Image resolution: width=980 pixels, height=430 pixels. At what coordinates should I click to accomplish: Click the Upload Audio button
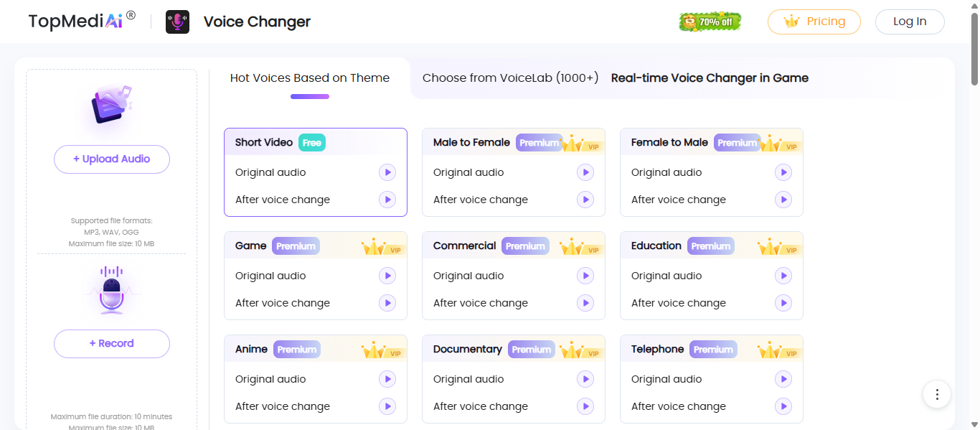112,159
